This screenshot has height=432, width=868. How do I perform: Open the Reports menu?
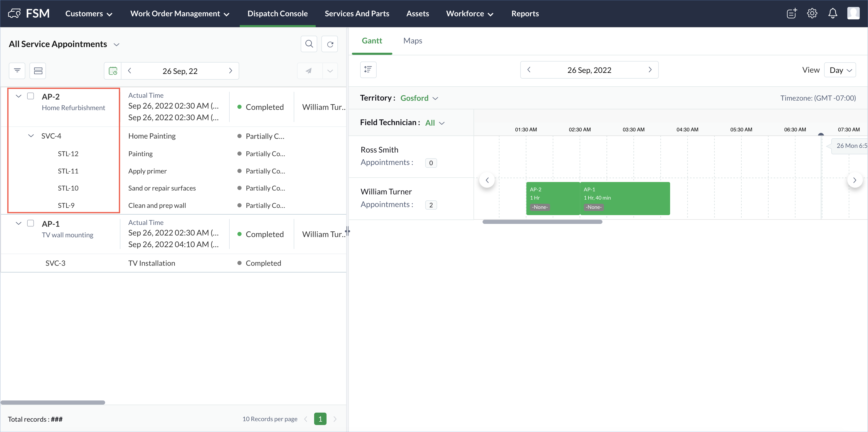(525, 13)
